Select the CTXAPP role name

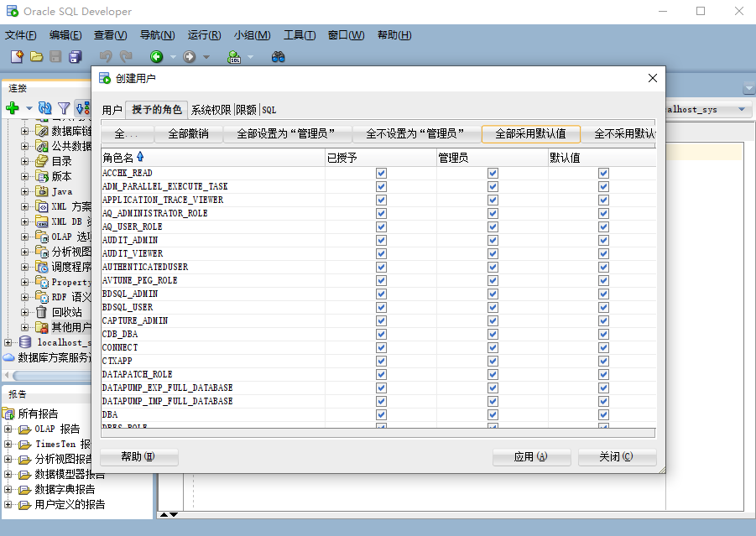(117, 361)
